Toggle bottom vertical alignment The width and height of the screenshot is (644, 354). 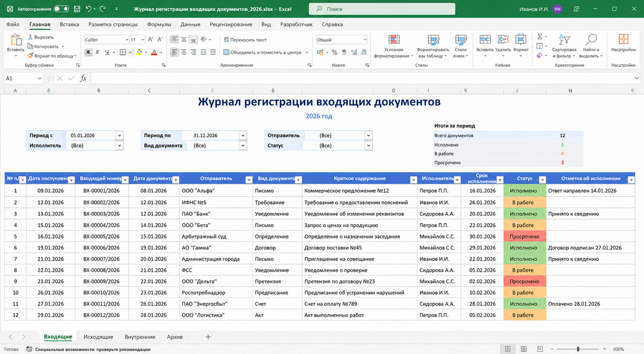click(193, 39)
